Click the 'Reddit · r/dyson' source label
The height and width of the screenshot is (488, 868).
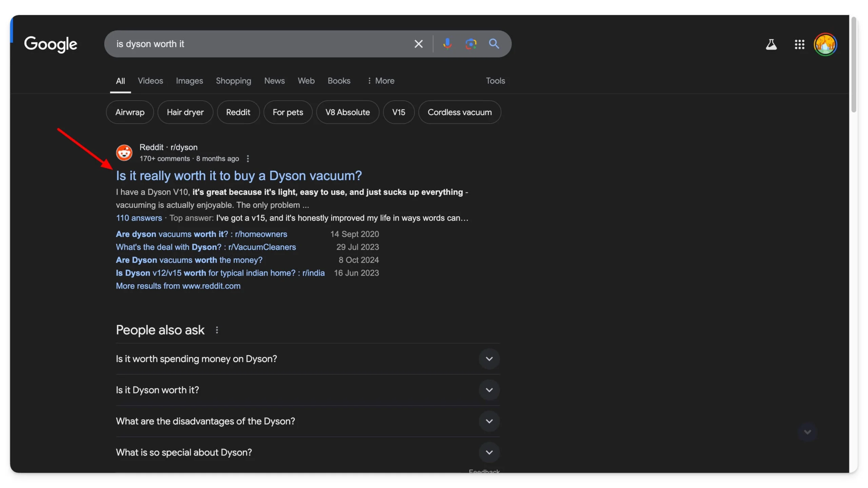tap(168, 147)
